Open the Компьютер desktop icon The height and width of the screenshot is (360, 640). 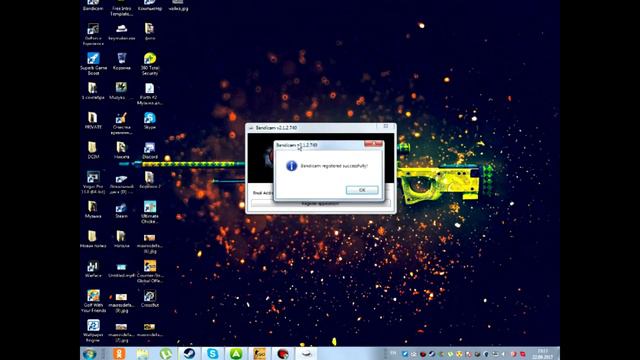[150, 5]
